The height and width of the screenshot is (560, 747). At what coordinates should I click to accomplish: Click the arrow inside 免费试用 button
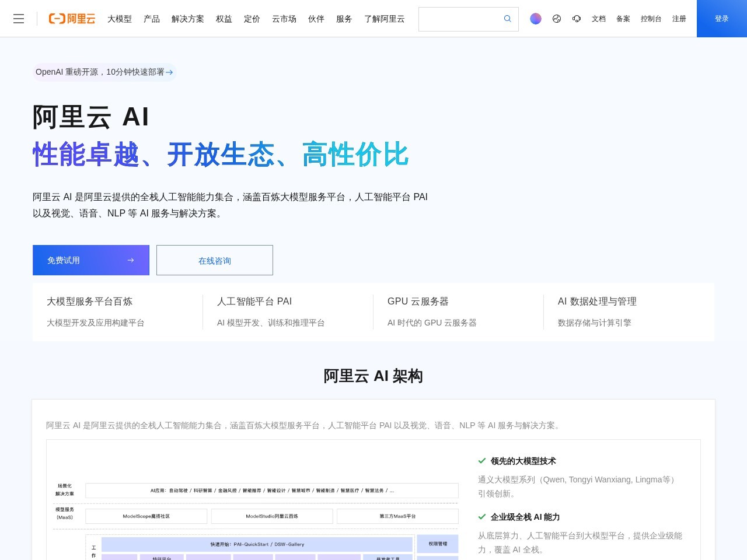coord(131,260)
